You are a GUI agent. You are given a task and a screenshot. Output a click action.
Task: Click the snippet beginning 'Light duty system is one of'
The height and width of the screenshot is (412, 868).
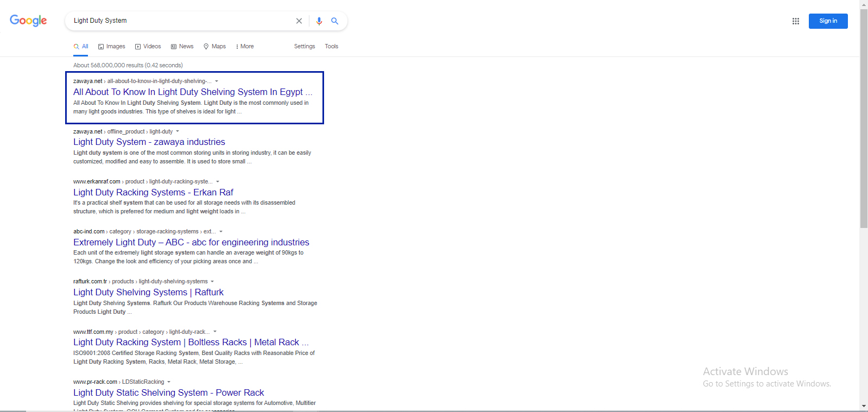(192, 157)
